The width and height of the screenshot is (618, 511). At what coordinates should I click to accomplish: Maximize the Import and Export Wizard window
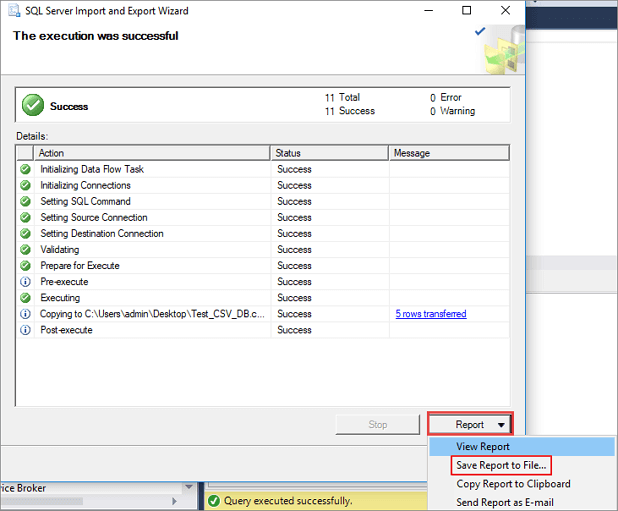[466, 11]
